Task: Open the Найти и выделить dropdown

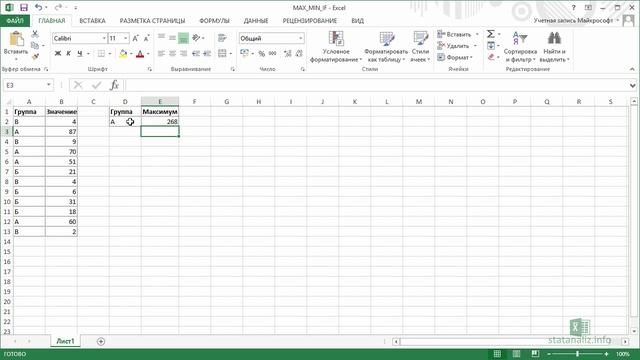Action: (x=554, y=47)
